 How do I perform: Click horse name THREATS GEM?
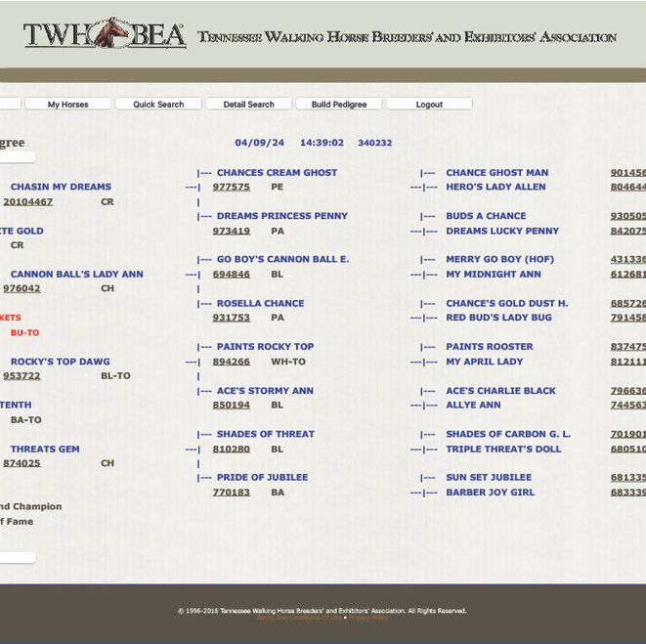point(45,449)
